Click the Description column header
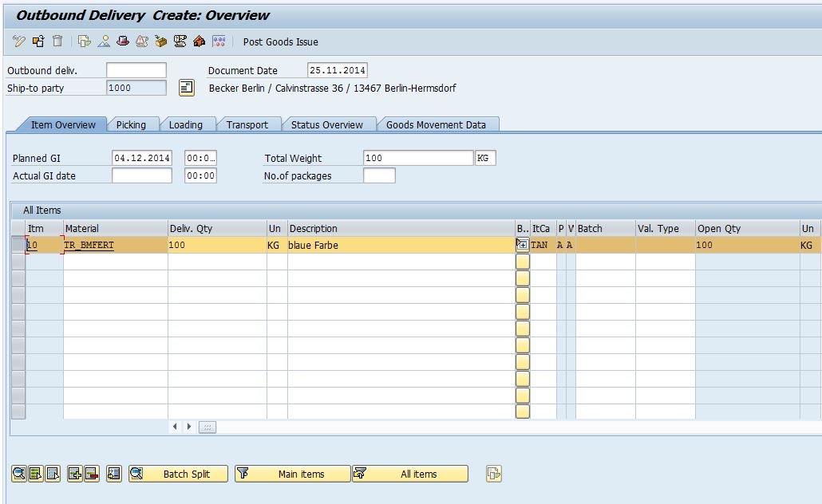 [x=401, y=228]
